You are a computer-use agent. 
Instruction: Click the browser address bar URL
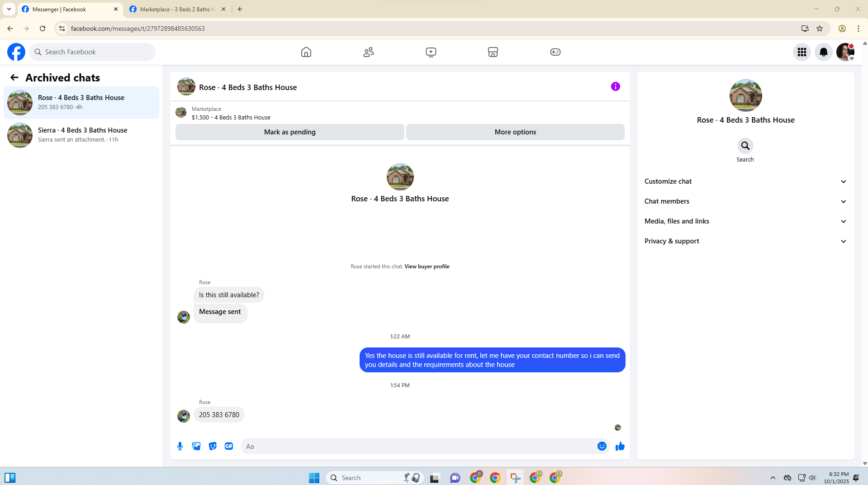pyautogui.click(x=138, y=29)
